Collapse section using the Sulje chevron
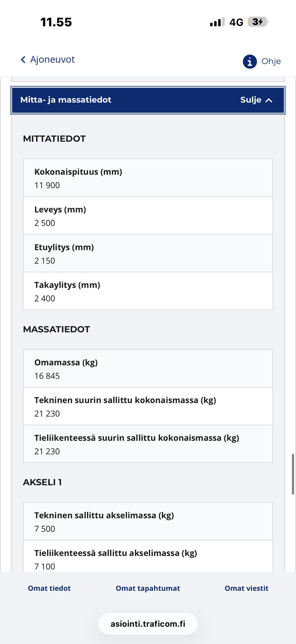Screen dimensions: 296x644 coord(269,100)
